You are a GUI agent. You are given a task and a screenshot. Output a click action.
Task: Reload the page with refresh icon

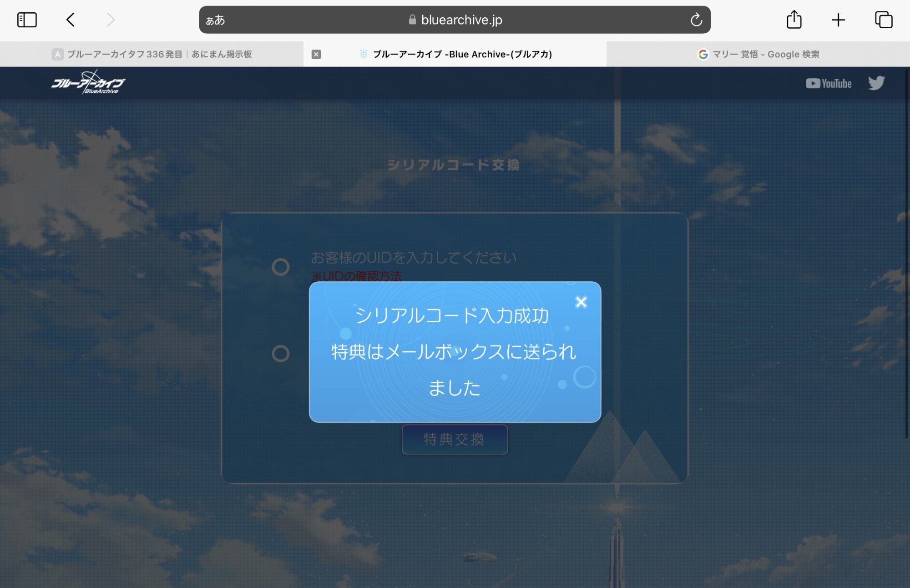696,20
